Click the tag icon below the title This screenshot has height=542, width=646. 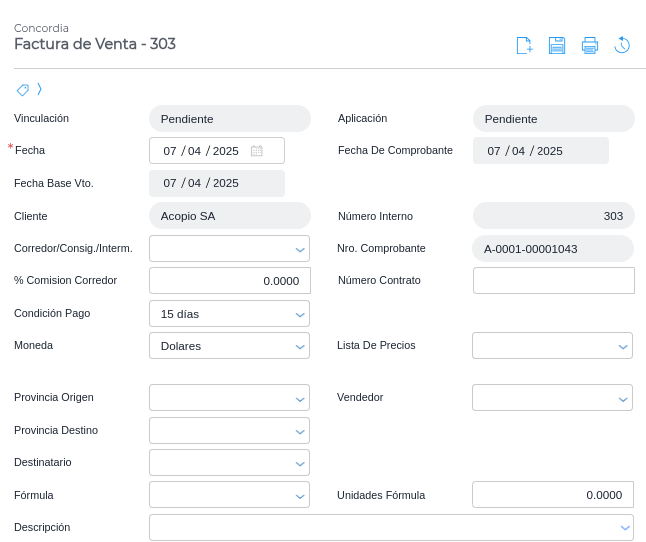(x=22, y=89)
